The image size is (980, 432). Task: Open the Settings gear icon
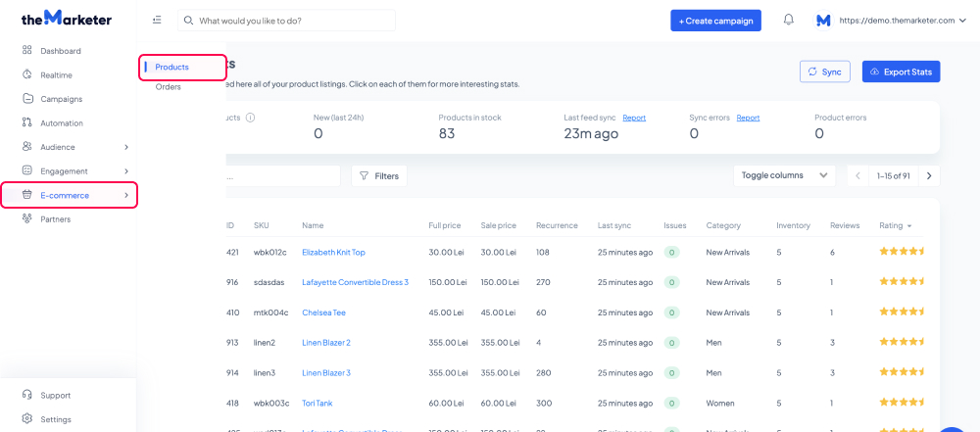coord(26,419)
